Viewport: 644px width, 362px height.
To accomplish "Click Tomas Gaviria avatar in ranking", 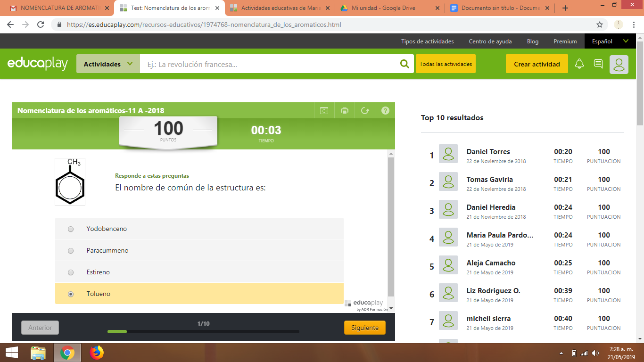I will point(448,181).
